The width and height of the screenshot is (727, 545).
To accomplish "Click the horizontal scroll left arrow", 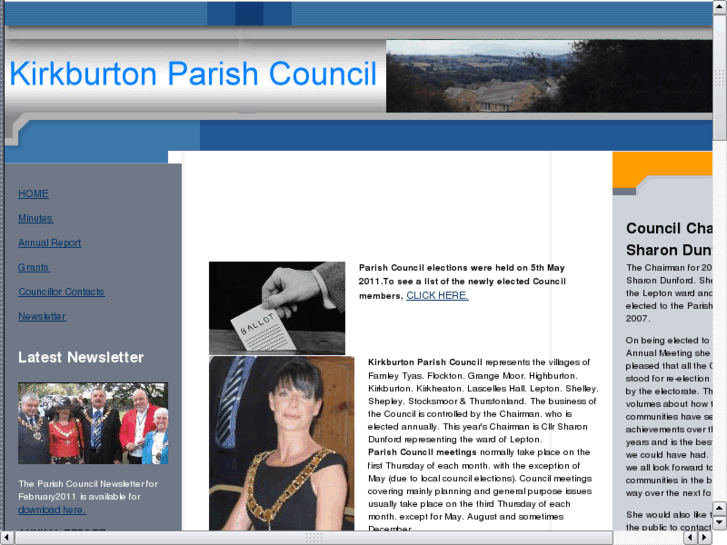I will point(7,538).
